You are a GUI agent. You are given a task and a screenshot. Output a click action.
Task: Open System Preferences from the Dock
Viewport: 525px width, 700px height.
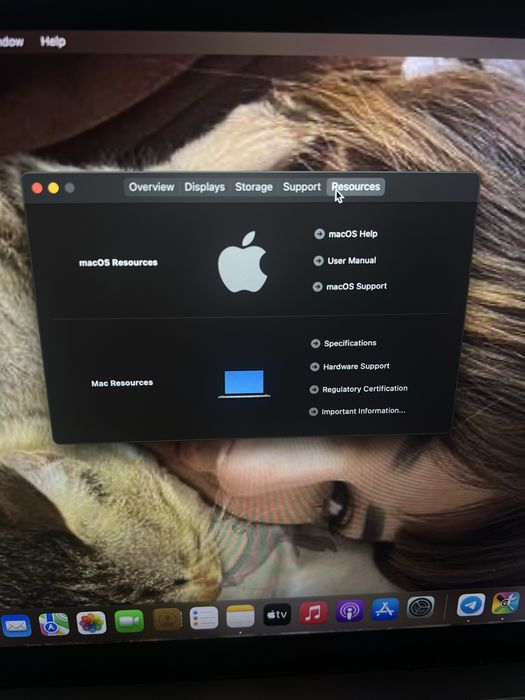click(421, 607)
